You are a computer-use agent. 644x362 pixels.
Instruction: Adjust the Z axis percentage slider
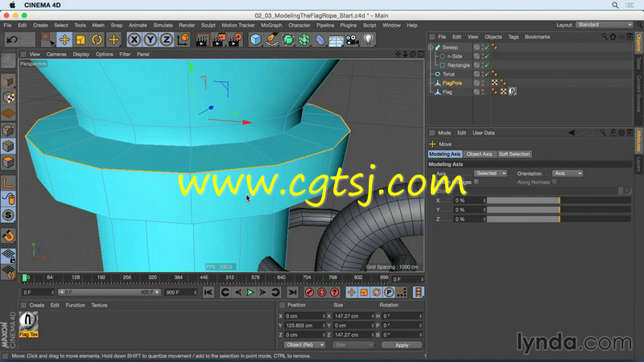coord(559,219)
